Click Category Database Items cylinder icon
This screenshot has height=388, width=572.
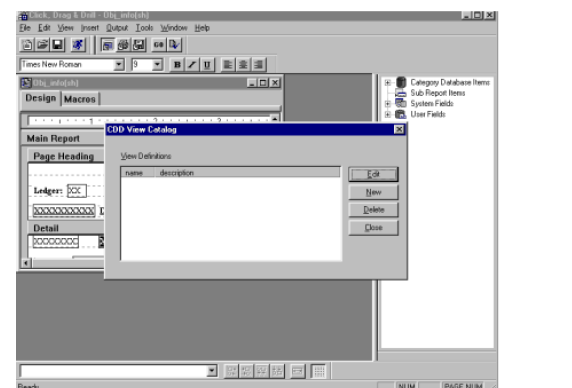401,82
